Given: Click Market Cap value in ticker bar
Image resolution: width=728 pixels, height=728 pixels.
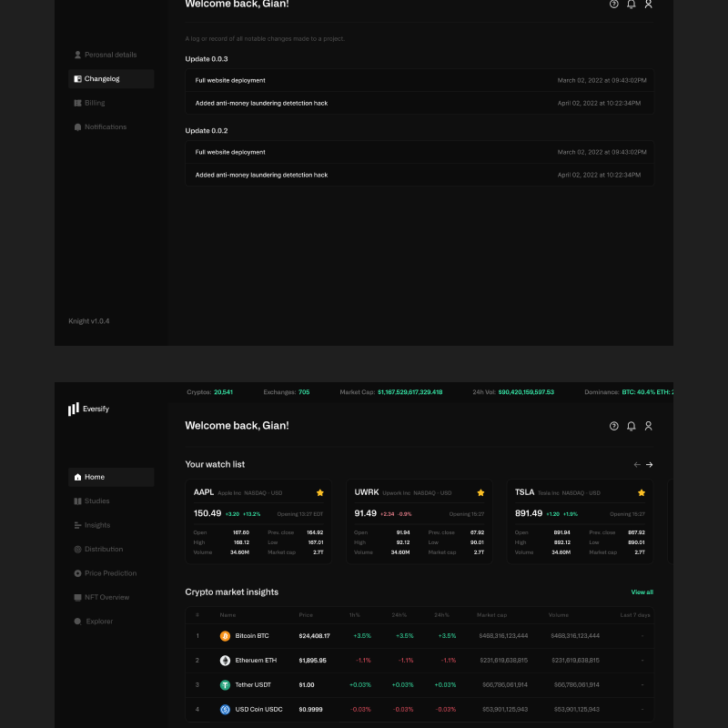Looking at the screenshot, I should point(410,392).
